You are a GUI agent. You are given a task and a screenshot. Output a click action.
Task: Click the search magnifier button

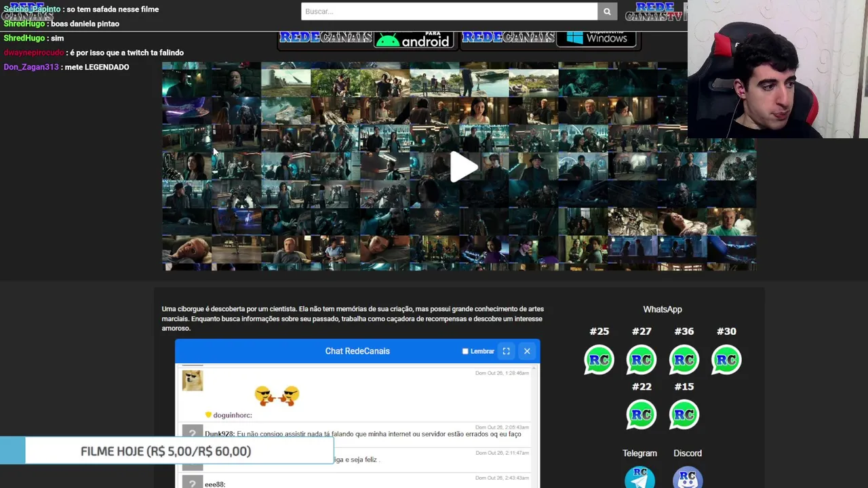pyautogui.click(x=607, y=11)
